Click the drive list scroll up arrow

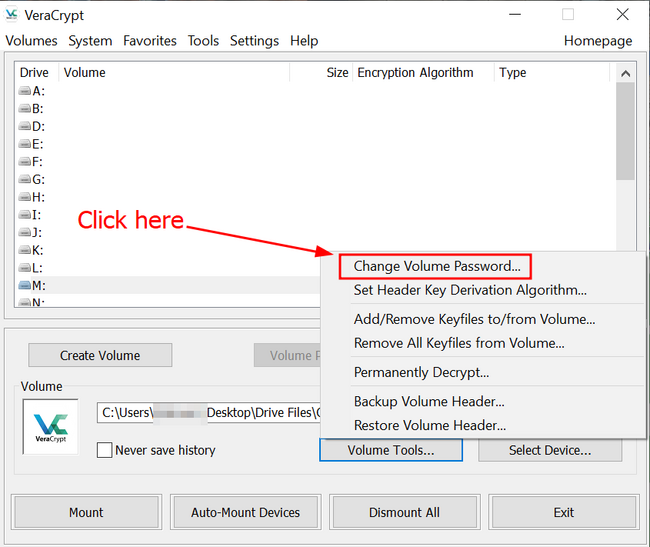626,73
